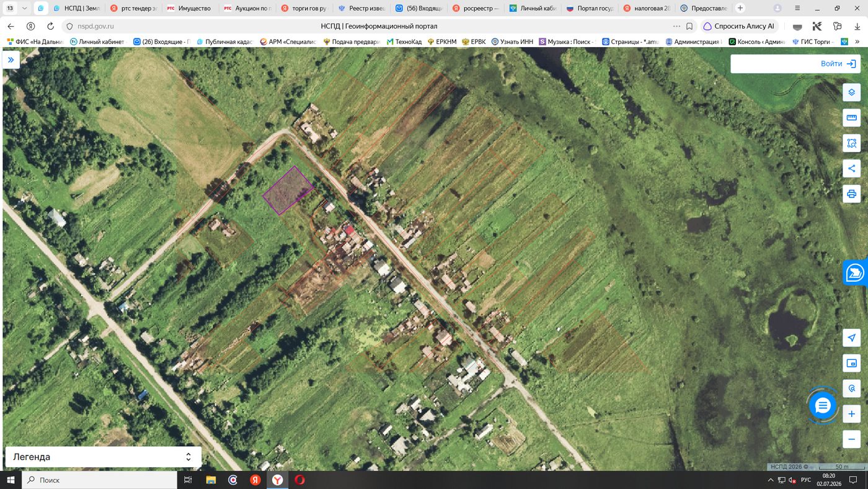Open the browser extensions puzzle icon
The width and height of the screenshot is (868, 489).
pos(838,27)
